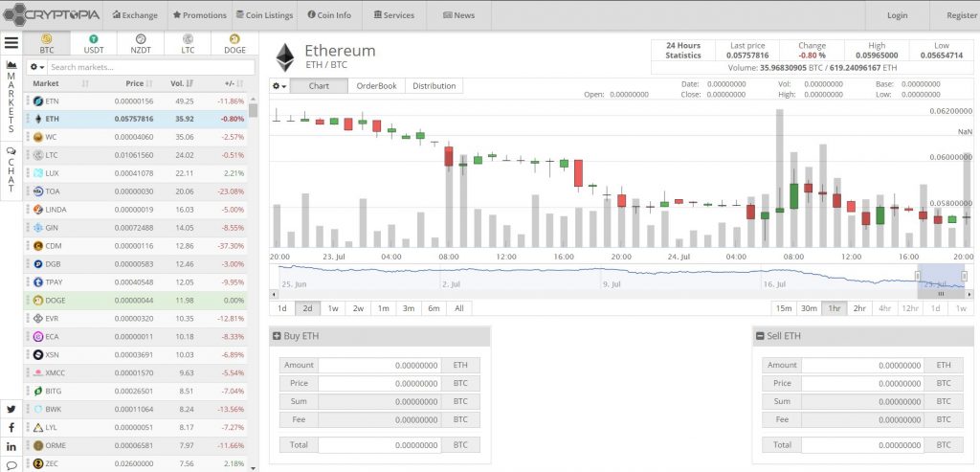Click the Login link

[x=898, y=15]
